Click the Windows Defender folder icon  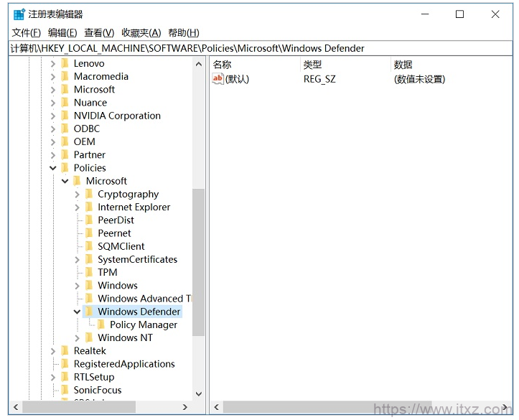click(x=89, y=312)
